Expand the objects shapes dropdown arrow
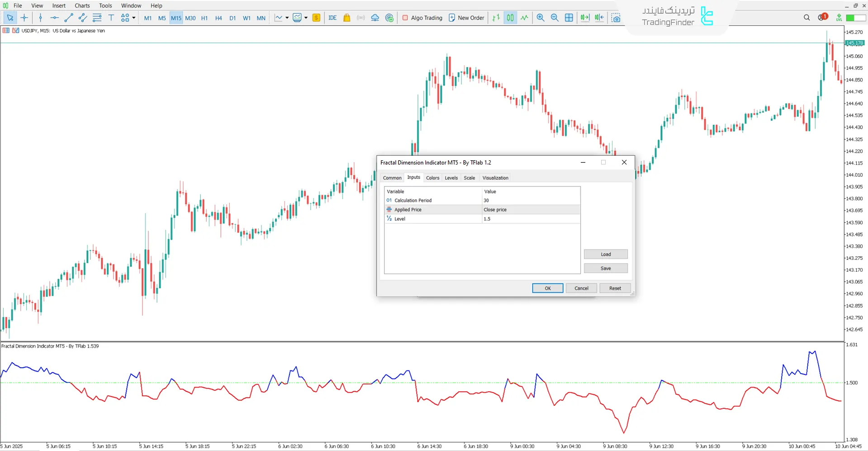 point(134,18)
